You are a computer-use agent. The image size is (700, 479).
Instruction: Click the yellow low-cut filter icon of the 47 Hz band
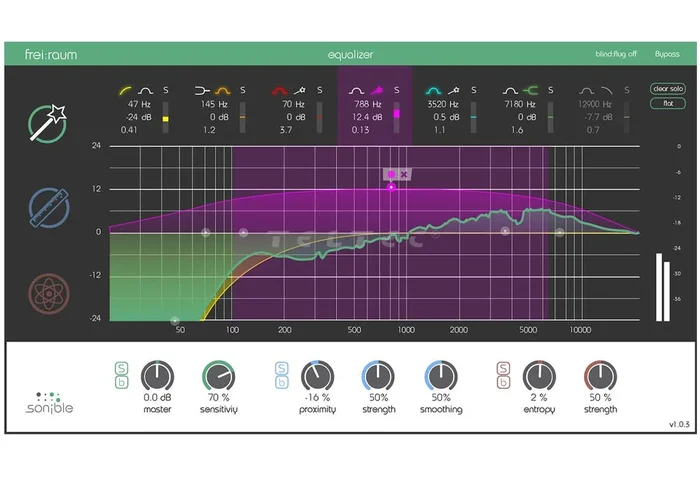[x=125, y=91]
